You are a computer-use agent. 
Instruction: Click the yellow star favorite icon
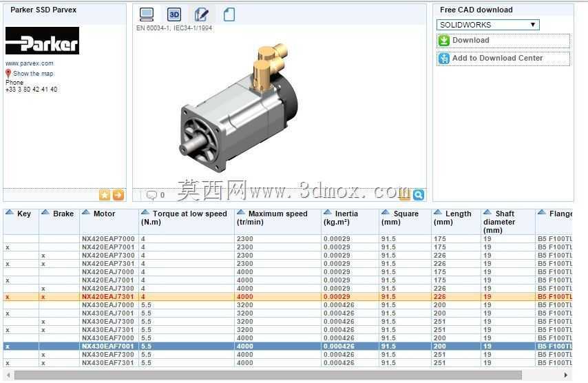pos(105,195)
